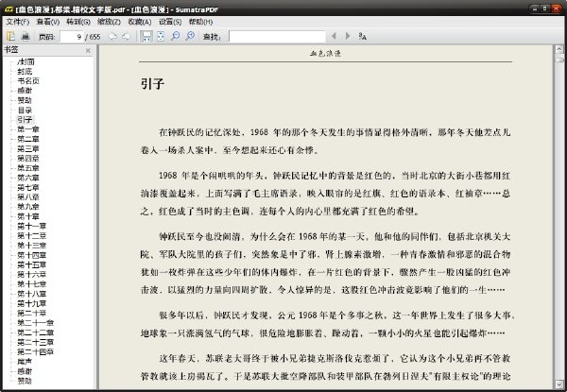Jump to the 第九章 bookmark
The image size is (567, 392).
(x=28, y=207)
